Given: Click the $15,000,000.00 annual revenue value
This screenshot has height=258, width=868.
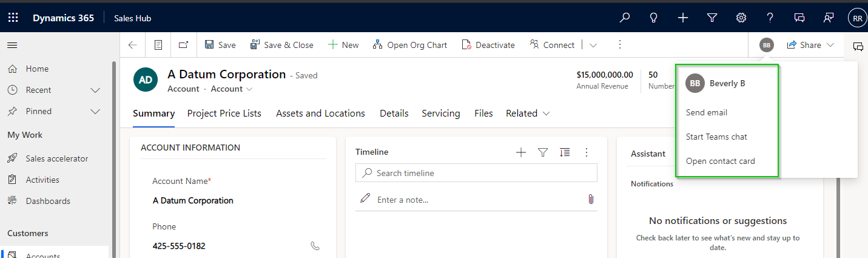Looking at the screenshot, I should (605, 75).
